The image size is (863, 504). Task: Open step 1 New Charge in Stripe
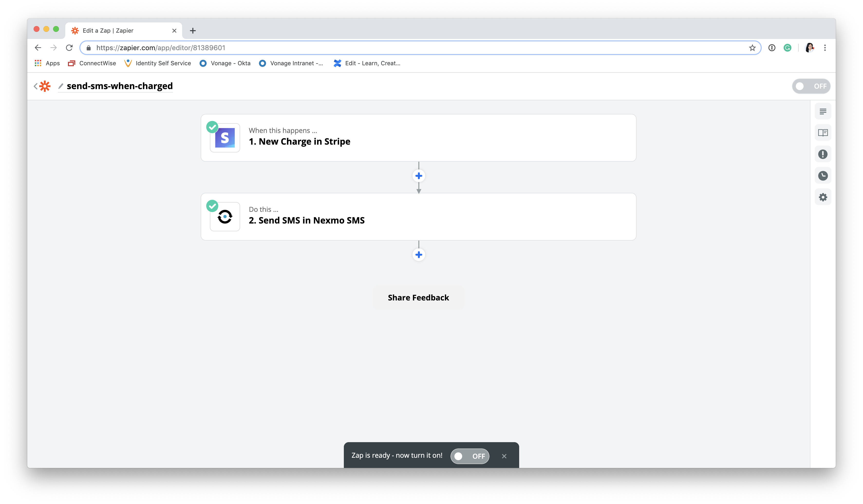pyautogui.click(x=418, y=138)
